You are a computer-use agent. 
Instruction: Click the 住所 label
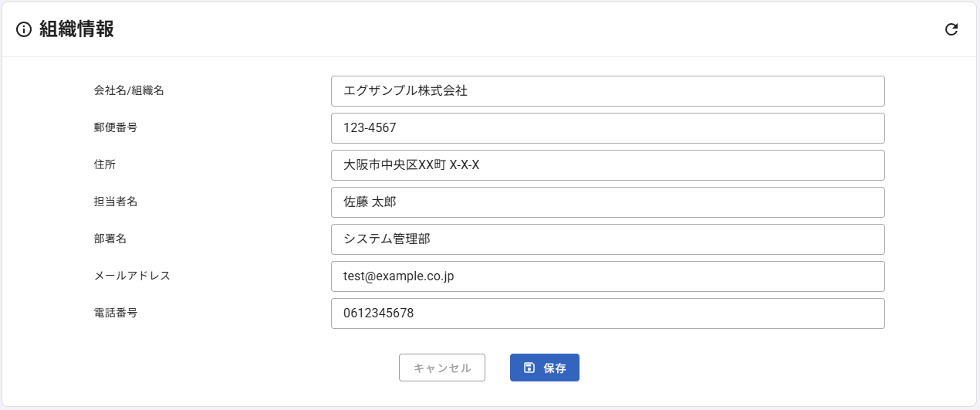105,164
